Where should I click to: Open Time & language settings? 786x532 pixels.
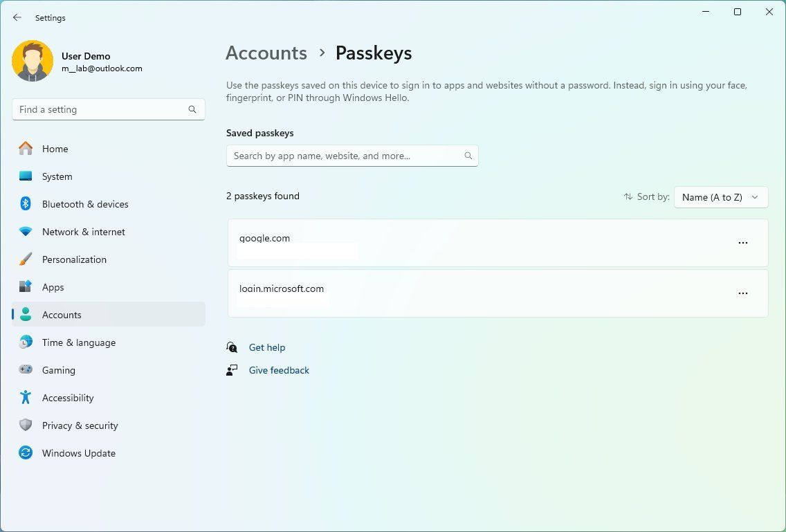tap(78, 342)
